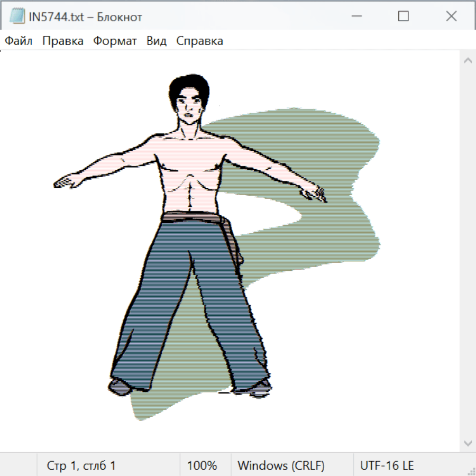
Task: Click the Windows (CRLF) line ending indicator
Action: [x=281, y=465]
